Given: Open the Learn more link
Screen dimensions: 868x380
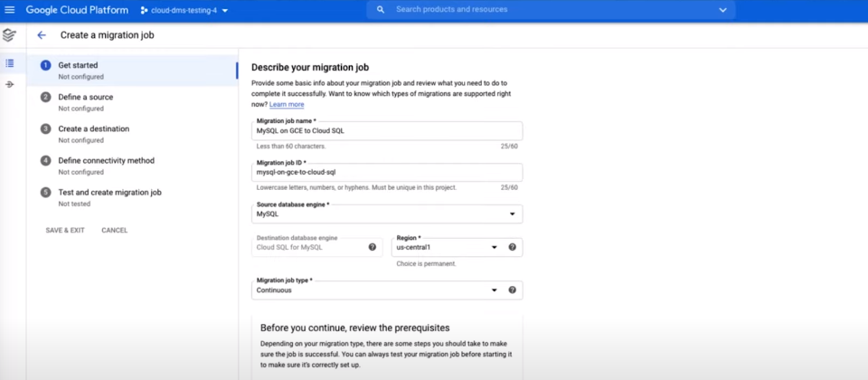Looking at the screenshot, I should [x=287, y=104].
